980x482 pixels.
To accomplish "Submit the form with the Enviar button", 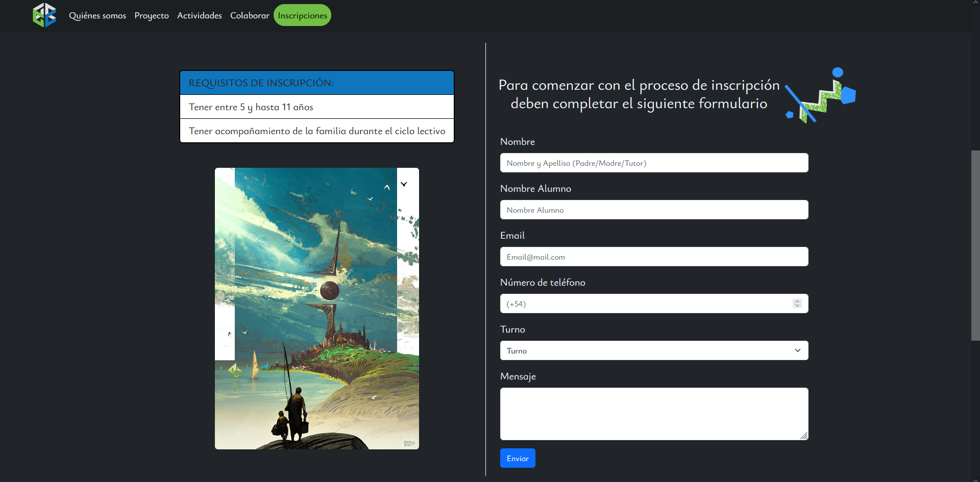I will click(x=518, y=459).
